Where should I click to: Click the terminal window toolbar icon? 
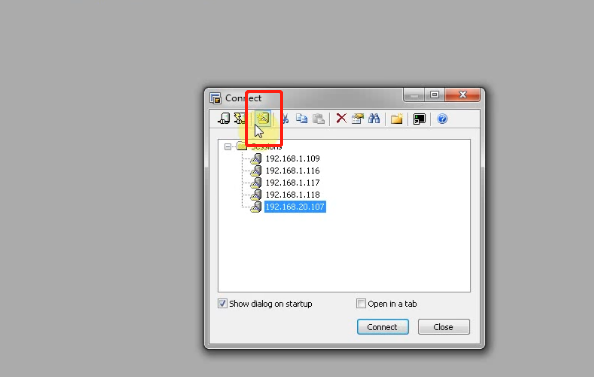coord(419,119)
